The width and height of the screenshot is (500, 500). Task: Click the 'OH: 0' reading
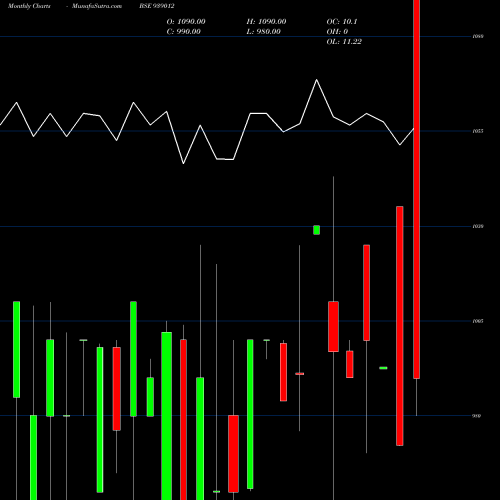(x=337, y=32)
